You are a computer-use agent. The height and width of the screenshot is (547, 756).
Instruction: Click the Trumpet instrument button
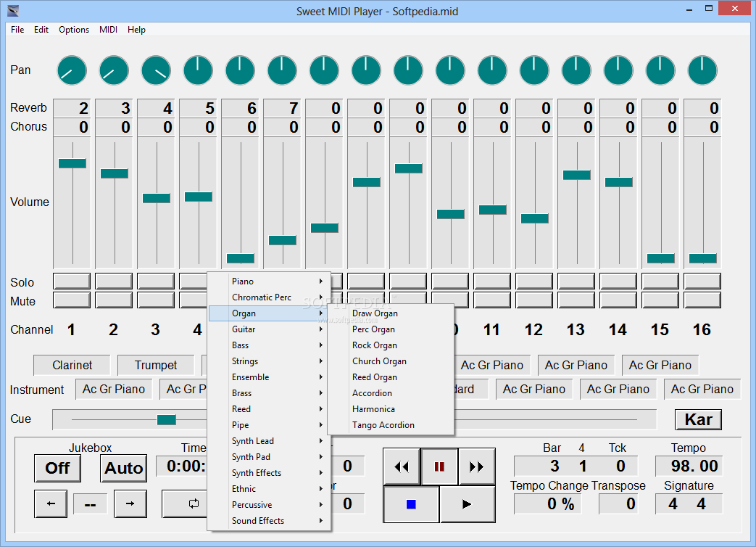(x=156, y=365)
